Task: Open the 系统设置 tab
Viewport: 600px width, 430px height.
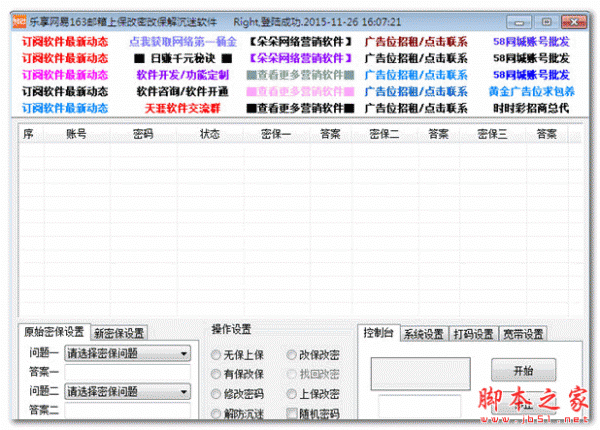Action: pyautogui.click(x=424, y=334)
